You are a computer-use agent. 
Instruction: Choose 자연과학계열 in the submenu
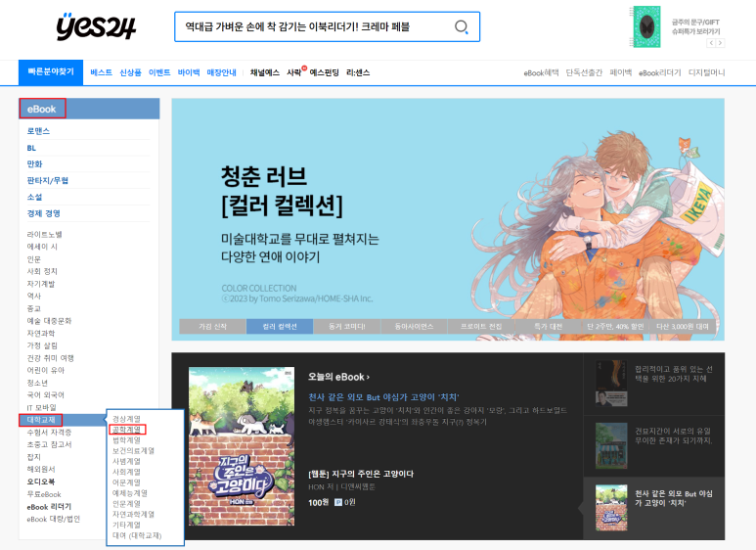click(134, 515)
